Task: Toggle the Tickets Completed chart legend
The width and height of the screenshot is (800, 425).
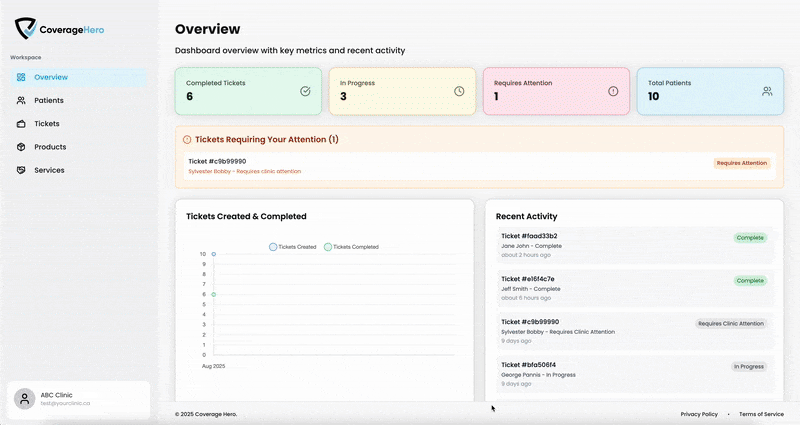Action: [x=351, y=246]
